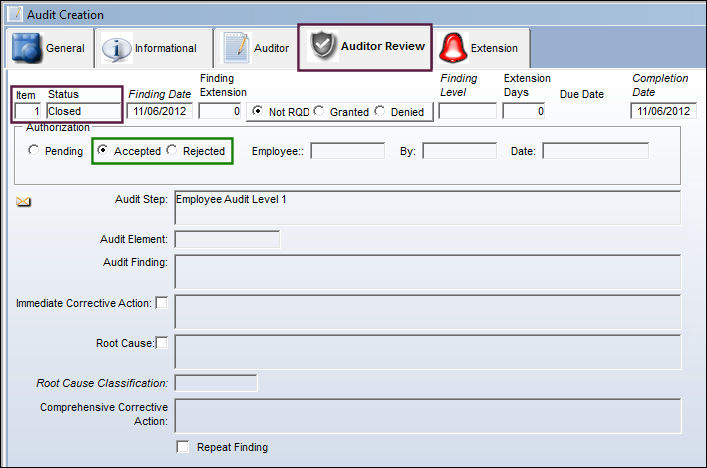Switch to the General tab label
The height and width of the screenshot is (468, 707).
point(65,48)
